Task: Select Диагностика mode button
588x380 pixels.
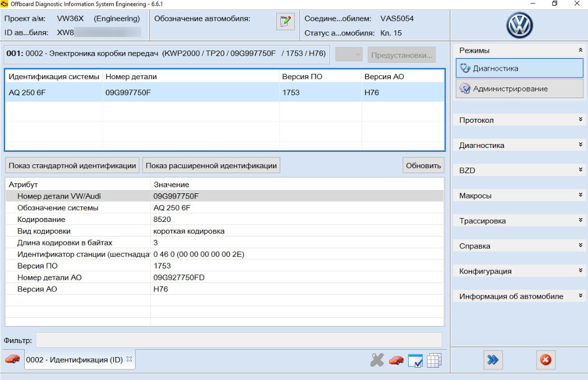Action: tap(520, 68)
